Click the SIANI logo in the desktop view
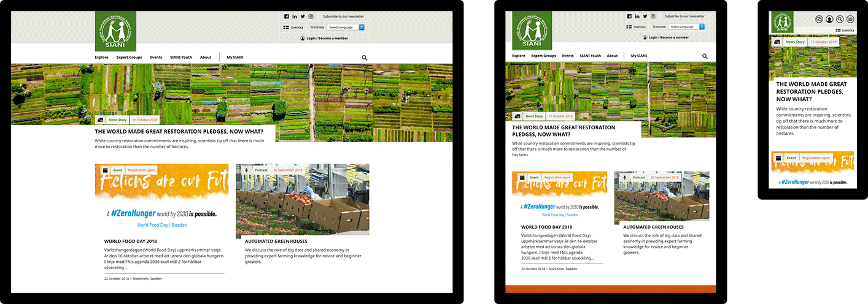This screenshot has width=868, height=304. pos(117,31)
